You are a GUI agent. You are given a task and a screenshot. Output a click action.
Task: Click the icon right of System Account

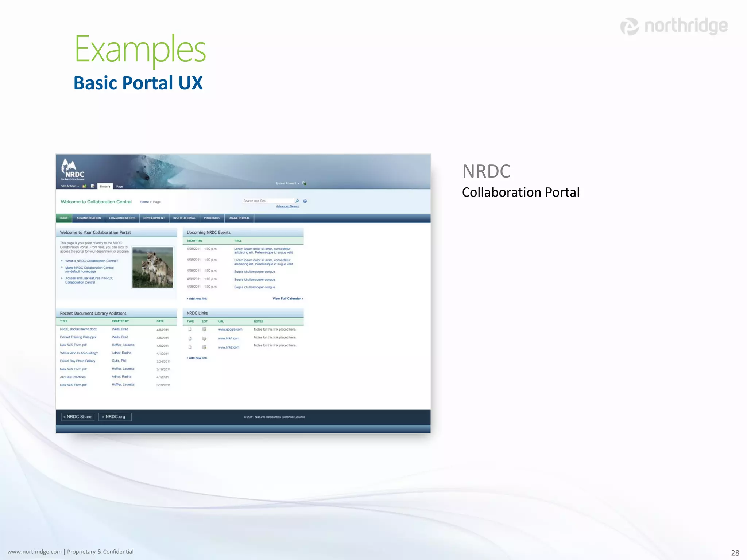(304, 183)
